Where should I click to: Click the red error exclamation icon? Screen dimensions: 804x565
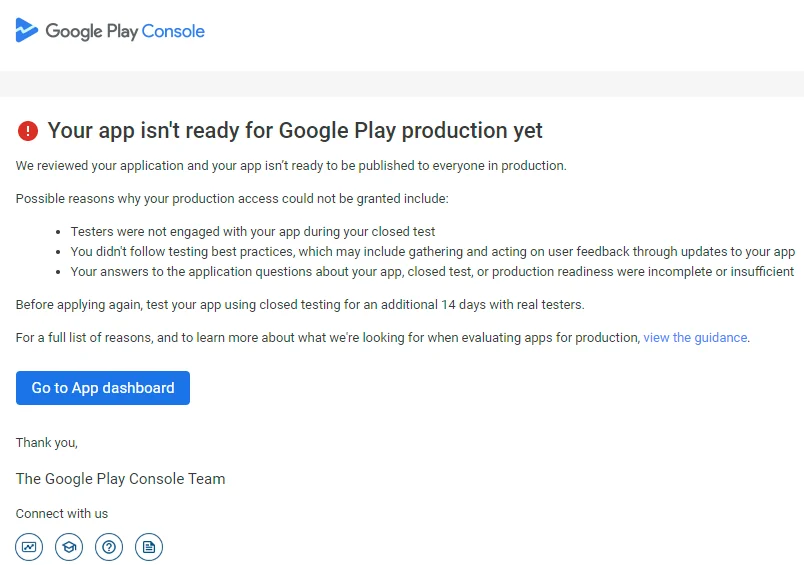point(28,131)
